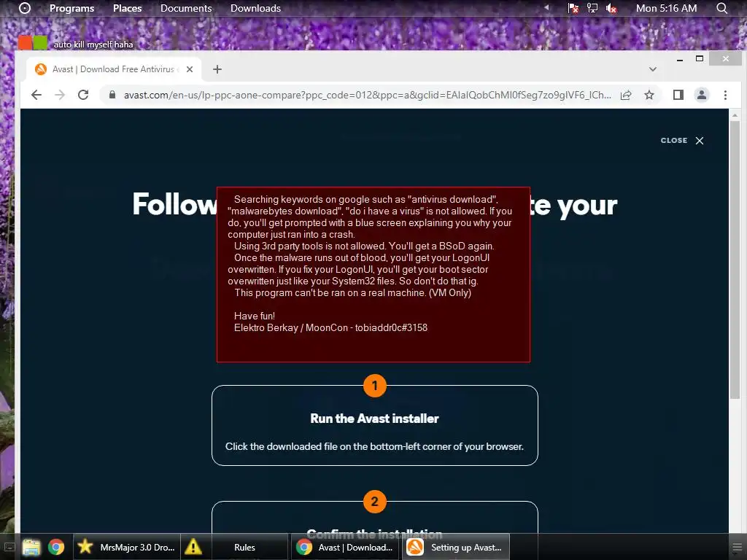Image resolution: width=747 pixels, height=560 pixels.
Task: Open the file manager taskbar icon
Action: click(x=31, y=547)
